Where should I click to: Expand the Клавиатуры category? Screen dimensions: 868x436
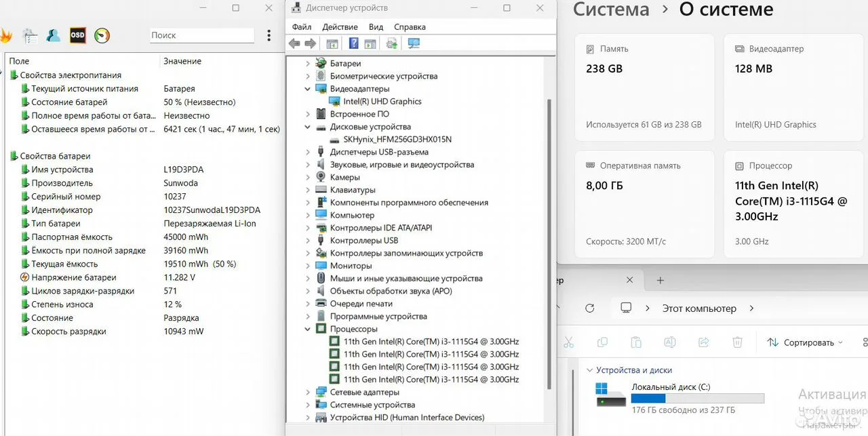307,190
